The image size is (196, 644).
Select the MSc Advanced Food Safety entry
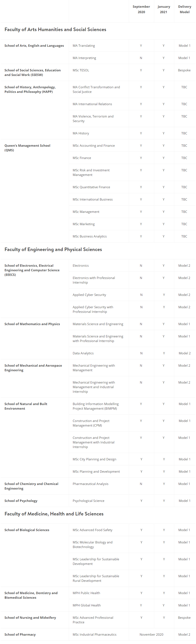point(92,530)
